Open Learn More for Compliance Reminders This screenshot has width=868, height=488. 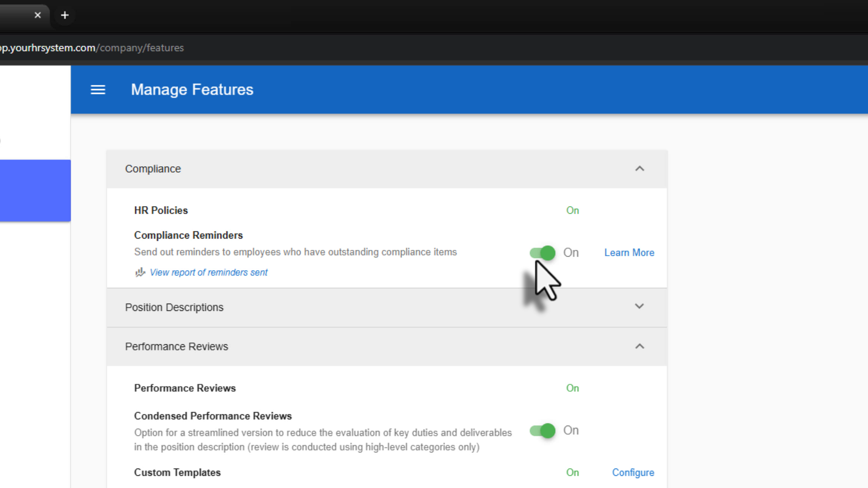pyautogui.click(x=629, y=253)
